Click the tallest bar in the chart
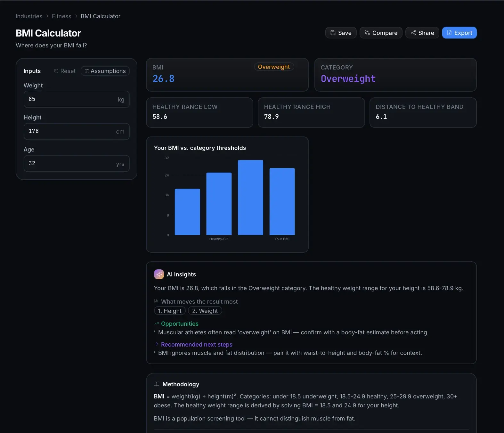Viewport: 504px width, 433px height. coord(250,198)
